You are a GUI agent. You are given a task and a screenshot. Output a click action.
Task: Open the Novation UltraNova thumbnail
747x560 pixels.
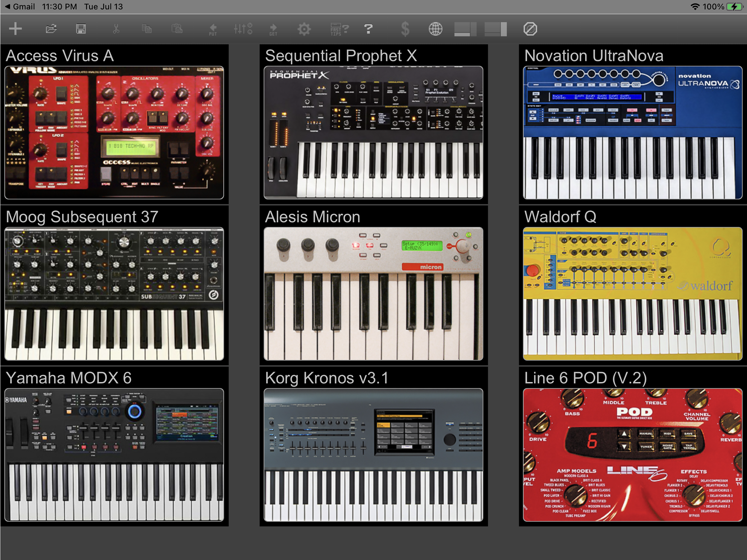(632, 132)
